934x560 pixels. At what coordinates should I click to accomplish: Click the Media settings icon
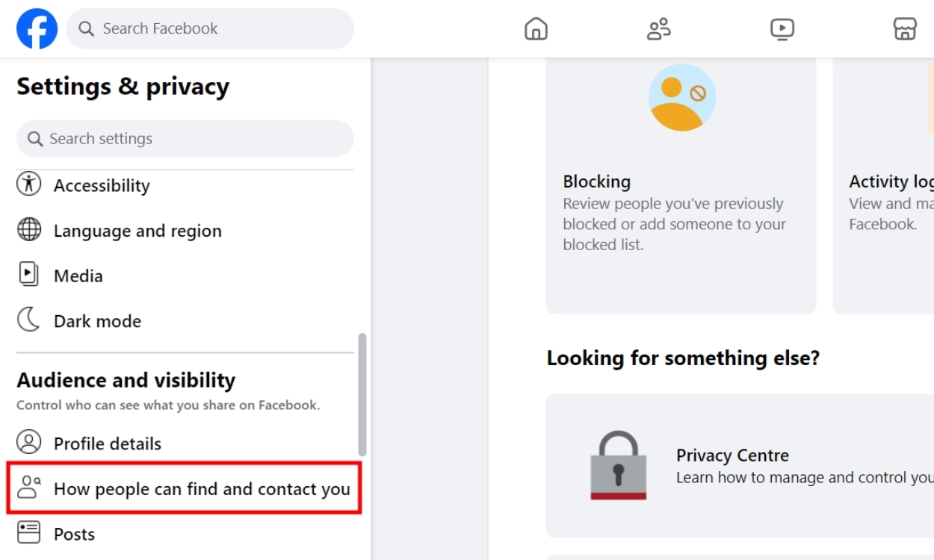point(29,275)
